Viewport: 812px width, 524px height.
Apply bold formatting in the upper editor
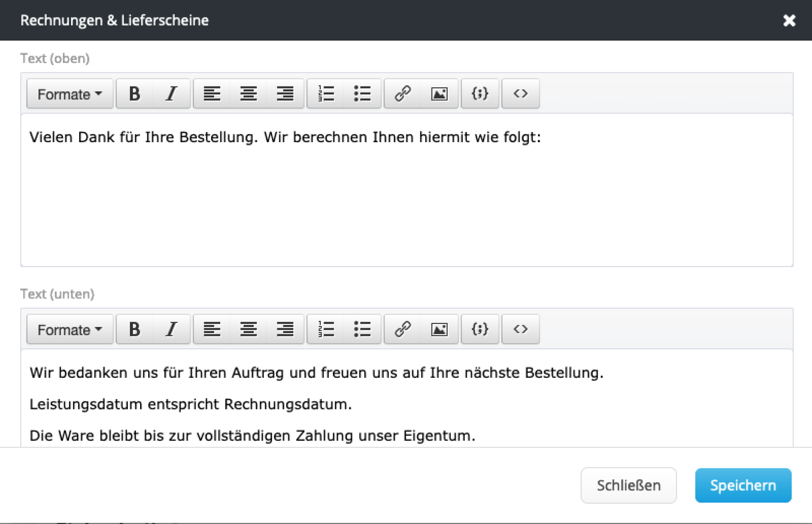click(x=134, y=94)
